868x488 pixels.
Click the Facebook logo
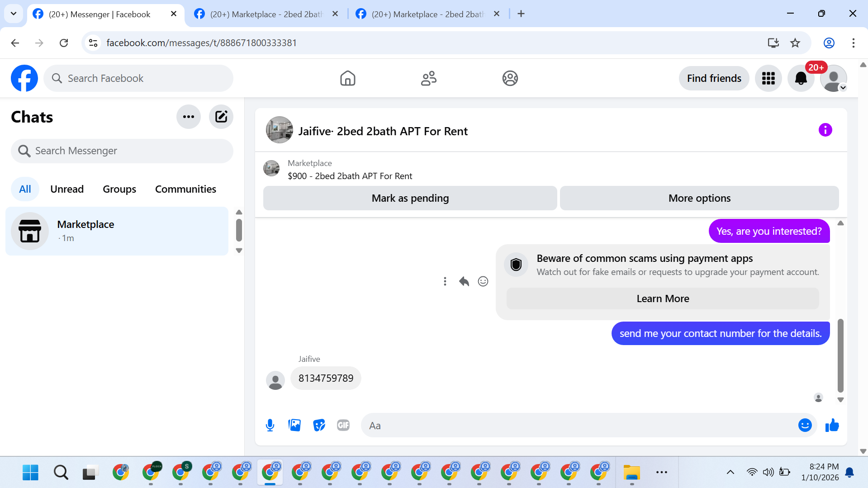(x=24, y=78)
